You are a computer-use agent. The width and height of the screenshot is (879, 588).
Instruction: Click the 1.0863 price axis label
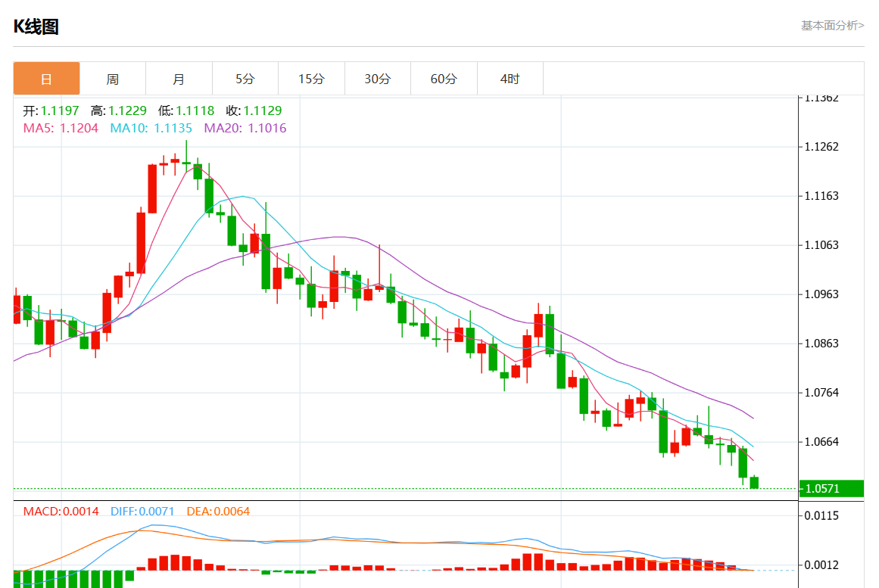pos(821,344)
